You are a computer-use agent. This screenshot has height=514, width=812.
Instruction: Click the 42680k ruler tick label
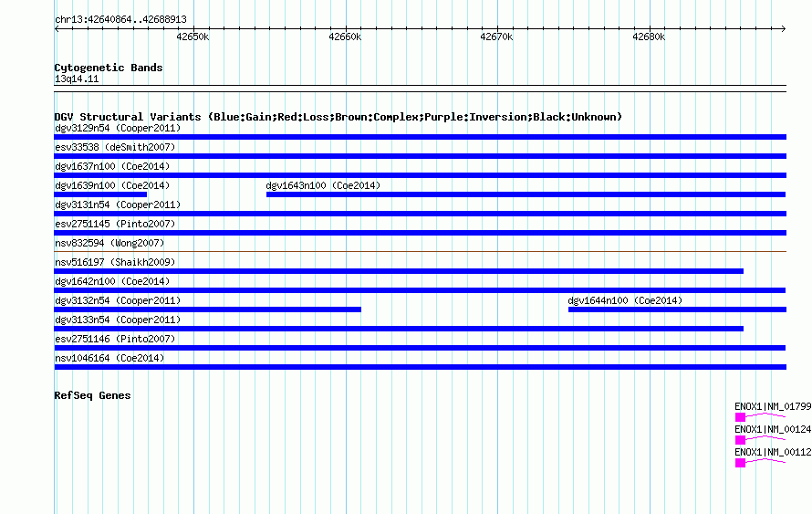649,37
